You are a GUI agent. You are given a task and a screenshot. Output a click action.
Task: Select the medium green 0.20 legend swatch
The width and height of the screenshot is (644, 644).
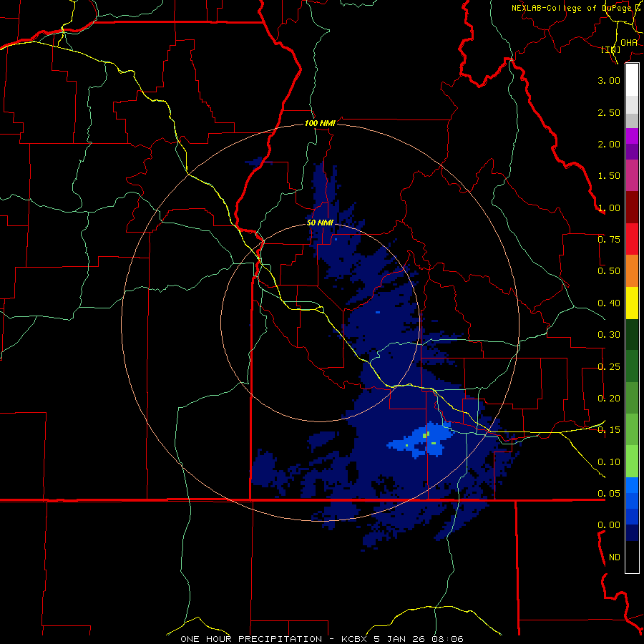632,398
